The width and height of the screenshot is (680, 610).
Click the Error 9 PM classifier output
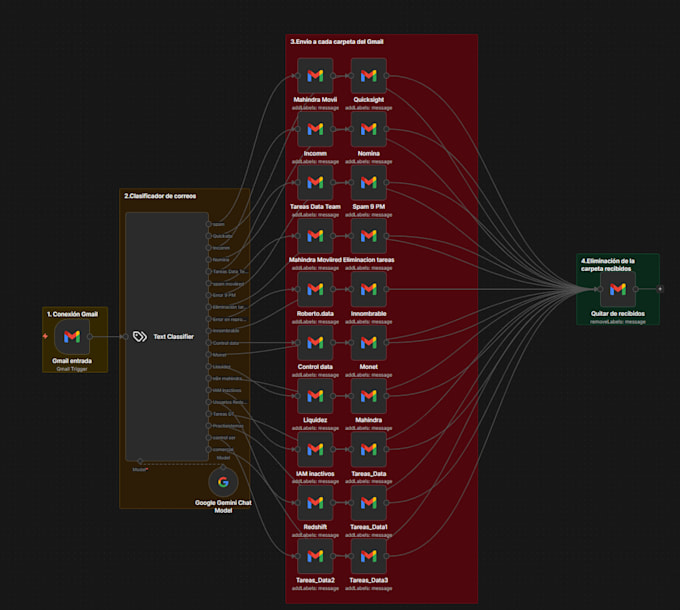(209, 295)
